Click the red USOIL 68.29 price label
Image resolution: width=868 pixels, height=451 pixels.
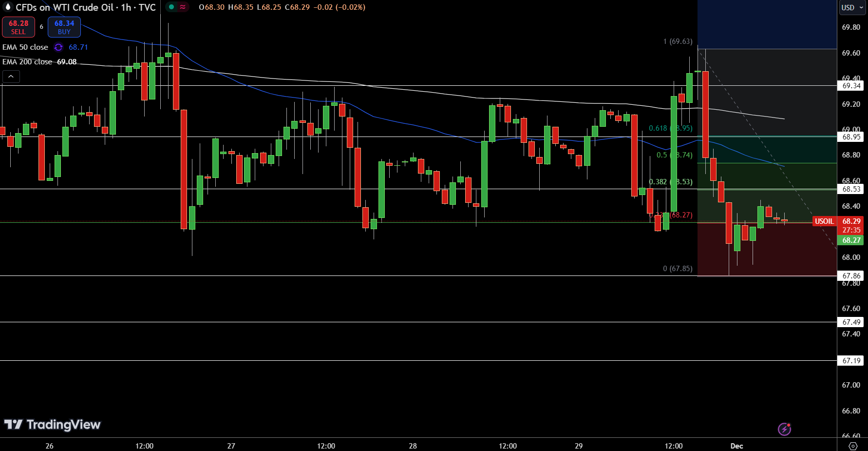tap(838, 221)
